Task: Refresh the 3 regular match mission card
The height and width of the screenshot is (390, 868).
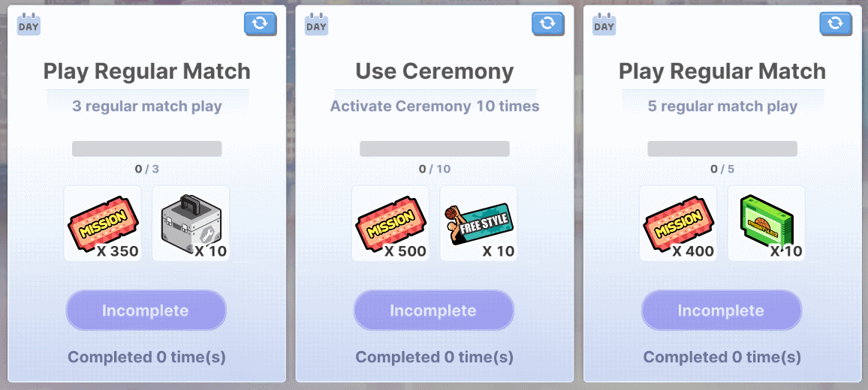Action: pyautogui.click(x=261, y=24)
